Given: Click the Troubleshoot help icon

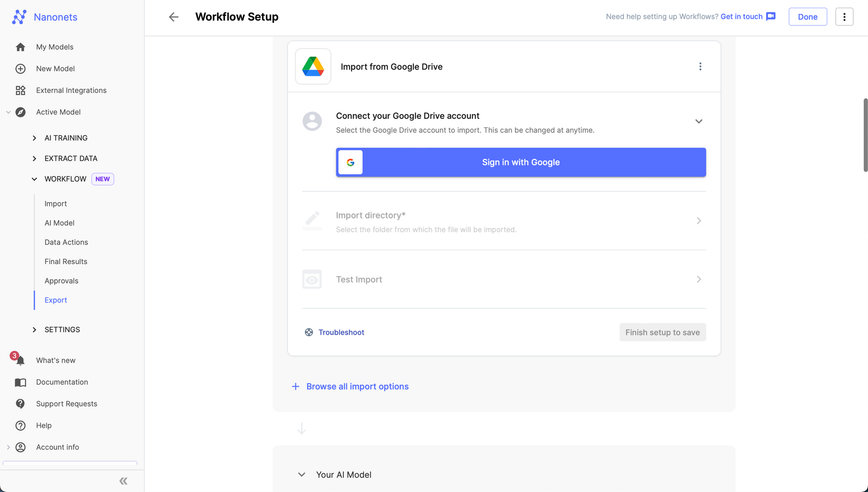Looking at the screenshot, I should [309, 333].
